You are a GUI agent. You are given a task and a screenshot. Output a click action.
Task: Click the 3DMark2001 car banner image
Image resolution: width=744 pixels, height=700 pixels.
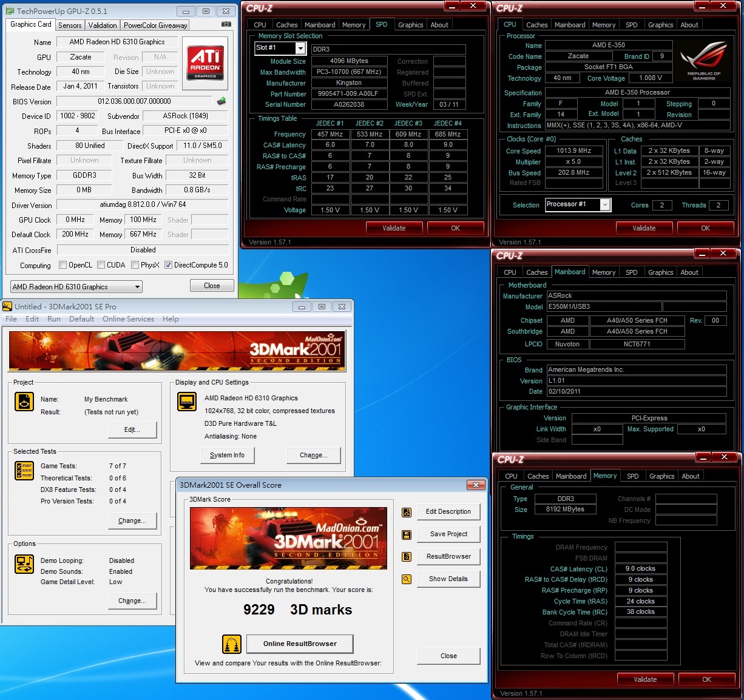click(x=177, y=350)
